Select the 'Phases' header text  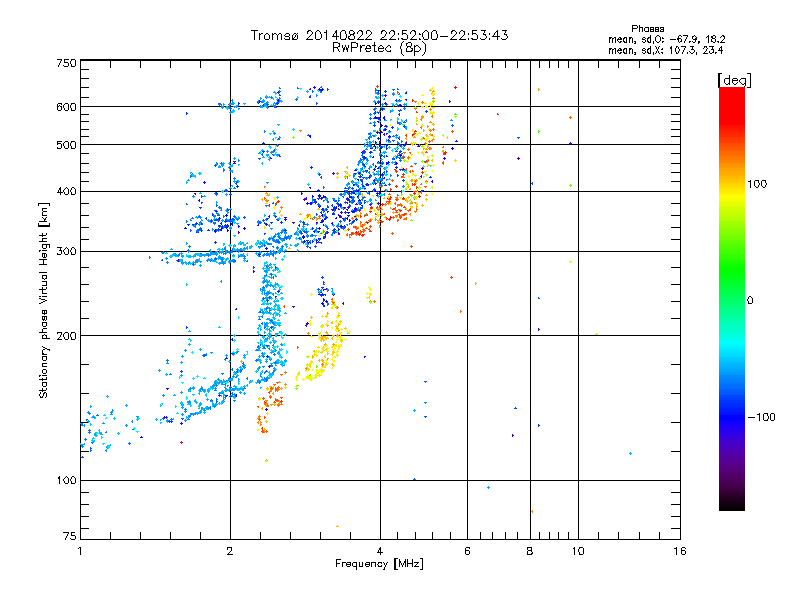point(648,29)
